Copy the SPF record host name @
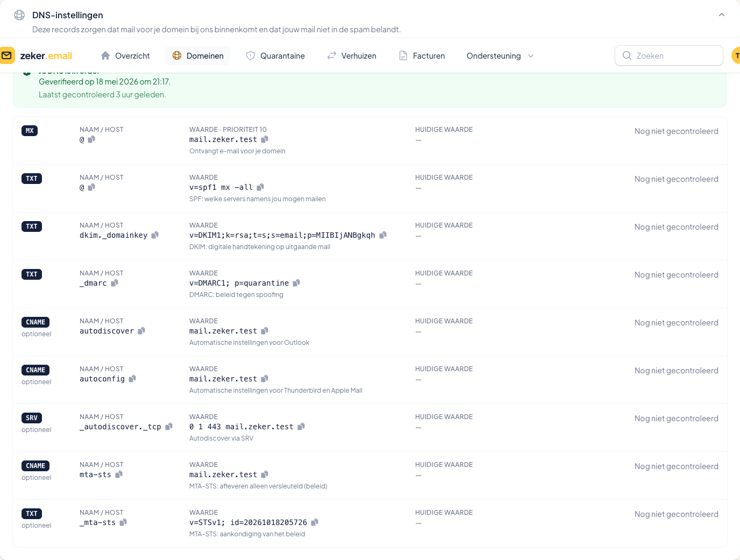 (91, 187)
